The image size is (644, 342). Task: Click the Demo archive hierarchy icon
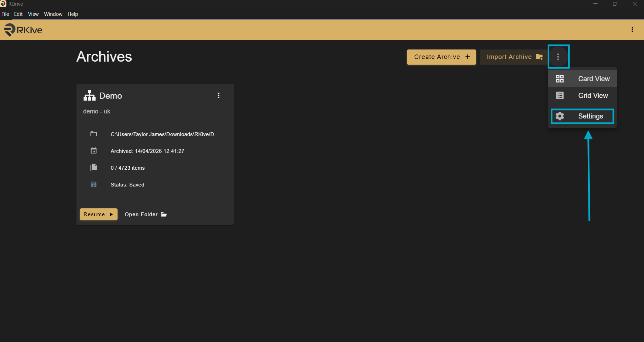click(x=89, y=96)
